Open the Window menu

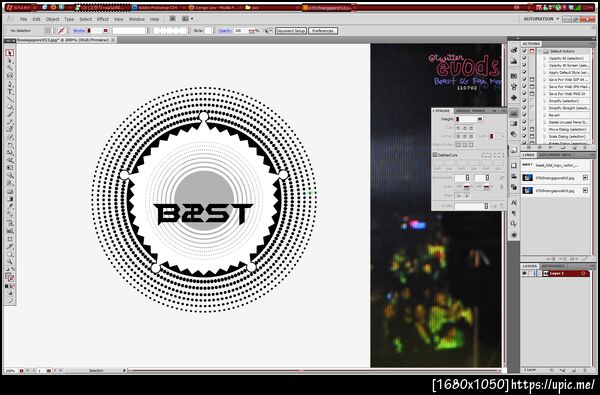tap(136, 19)
